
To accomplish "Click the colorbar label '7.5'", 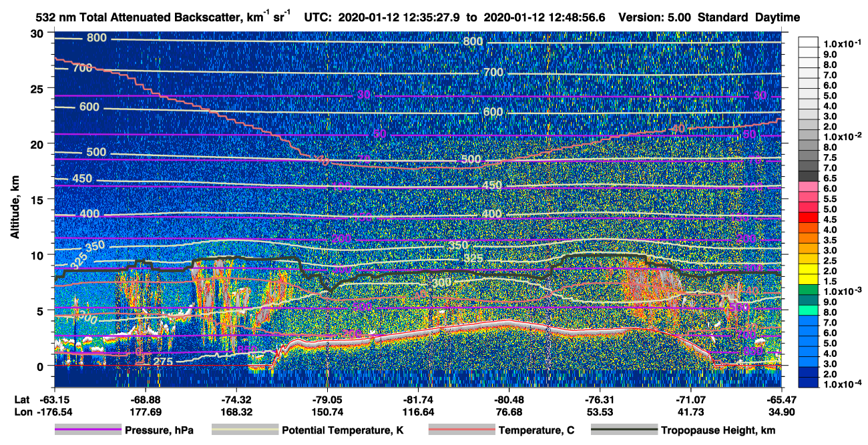I will [830, 157].
